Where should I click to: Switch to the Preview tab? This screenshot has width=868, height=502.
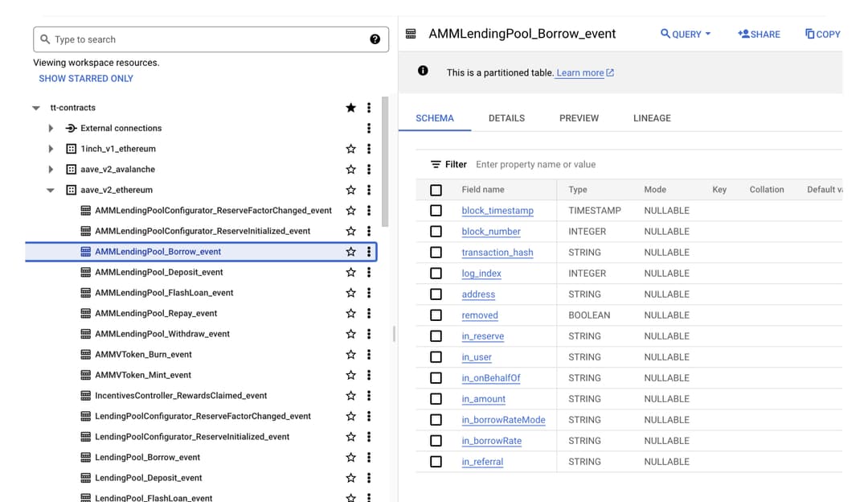click(x=579, y=118)
